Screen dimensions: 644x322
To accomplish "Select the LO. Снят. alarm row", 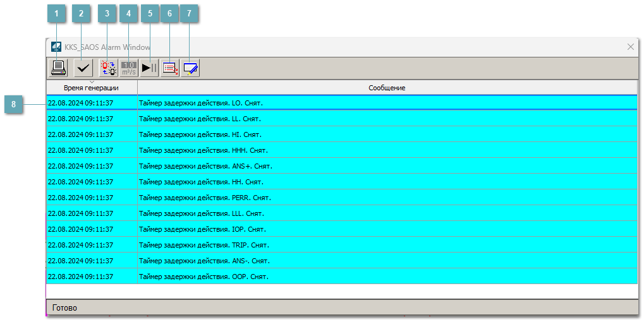I will [200, 103].
